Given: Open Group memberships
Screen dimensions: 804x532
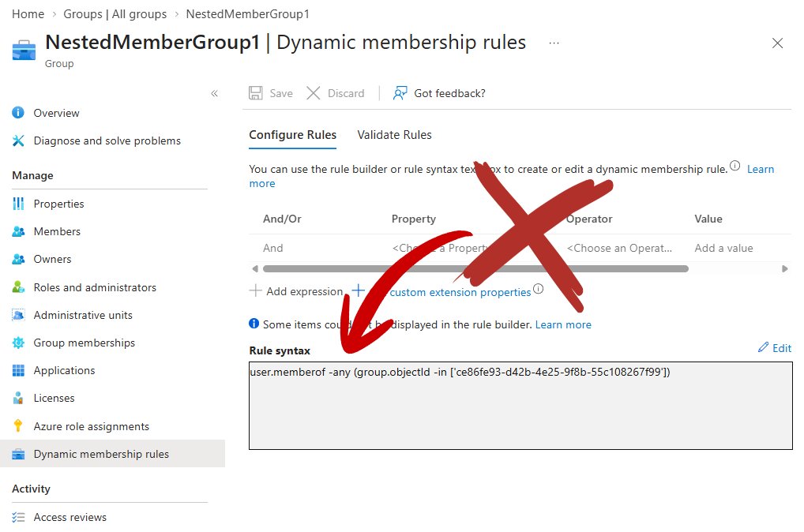Looking at the screenshot, I should click(84, 343).
